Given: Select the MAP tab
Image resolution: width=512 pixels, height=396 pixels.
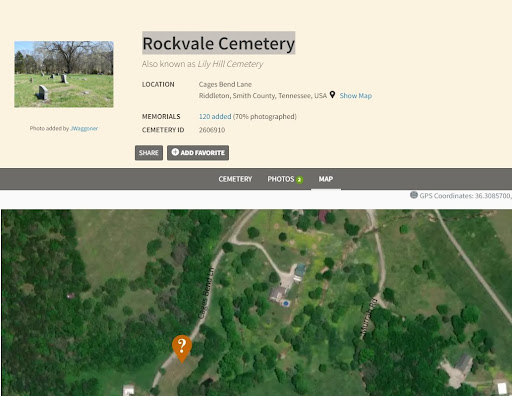Looking at the screenshot, I should [x=326, y=179].
